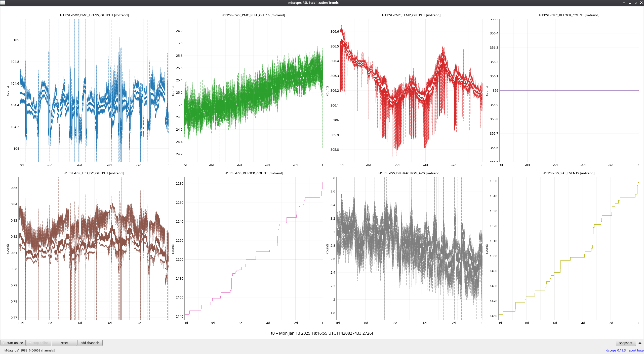Click the disabled stop online button
This screenshot has width=644, height=354.
coord(39,343)
